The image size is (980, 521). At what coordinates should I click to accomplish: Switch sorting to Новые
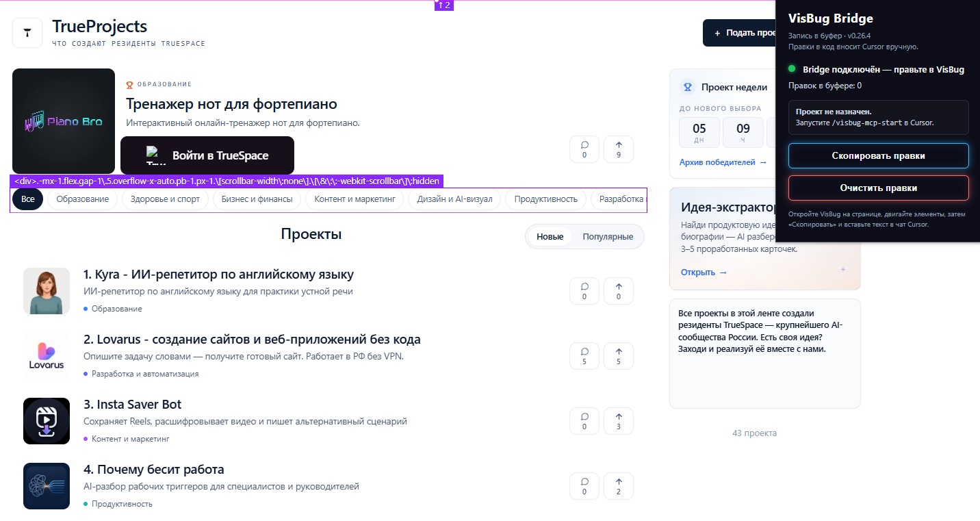550,237
